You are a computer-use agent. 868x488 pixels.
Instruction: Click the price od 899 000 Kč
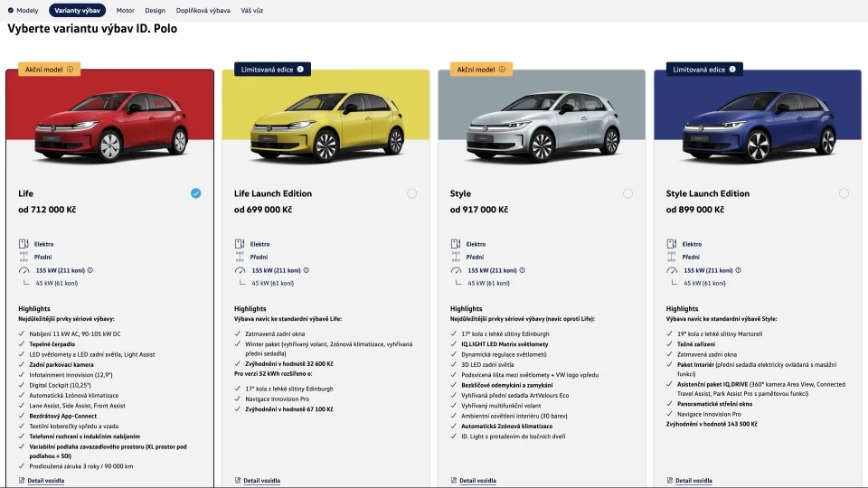pos(694,210)
